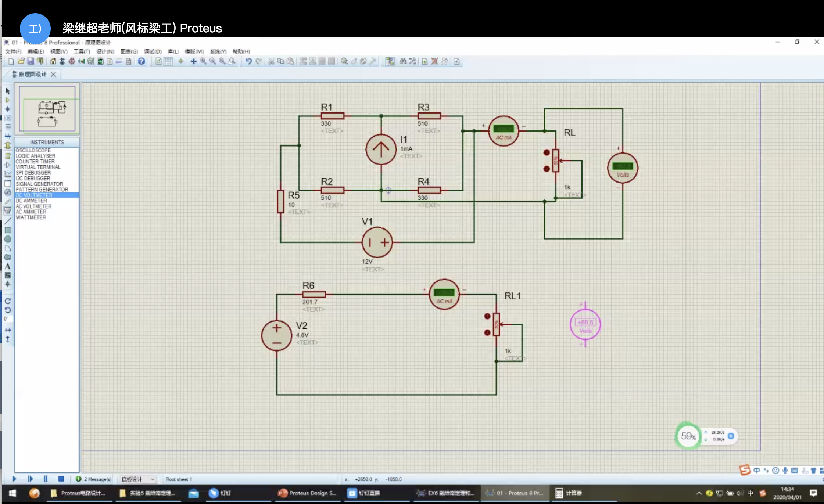
Task: Click the rotate clockwise icon
Action: [8, 301]
